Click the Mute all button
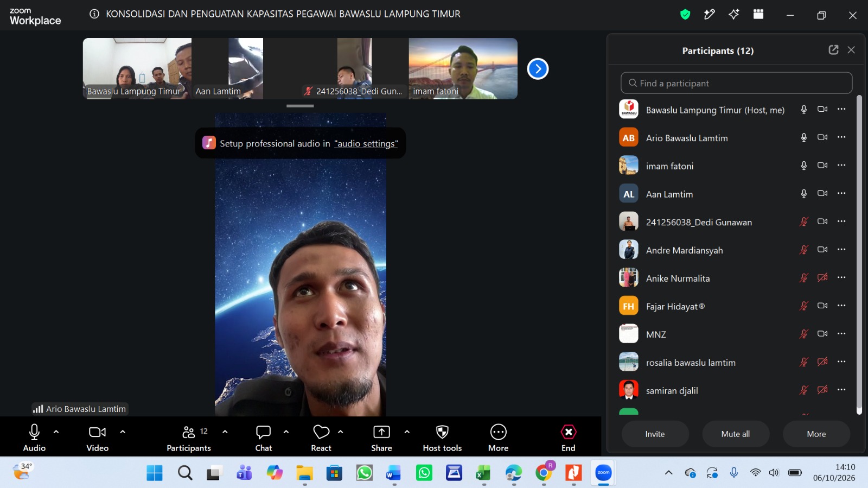The width and height of the screenshot is (868, 488). (x=736, y=434)
